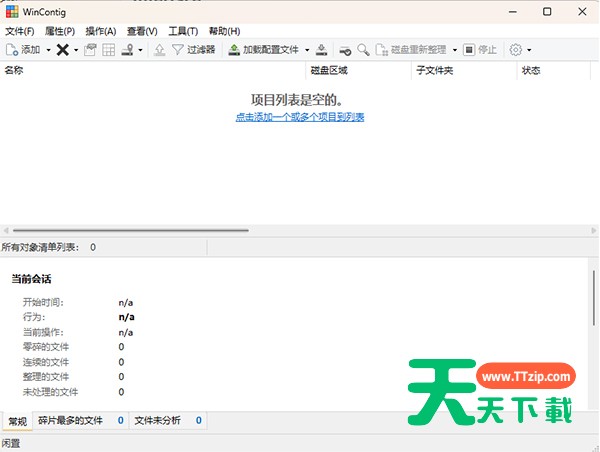600x452 pixels.
Task: Click the settings gear icon
Action: [515, 50]
